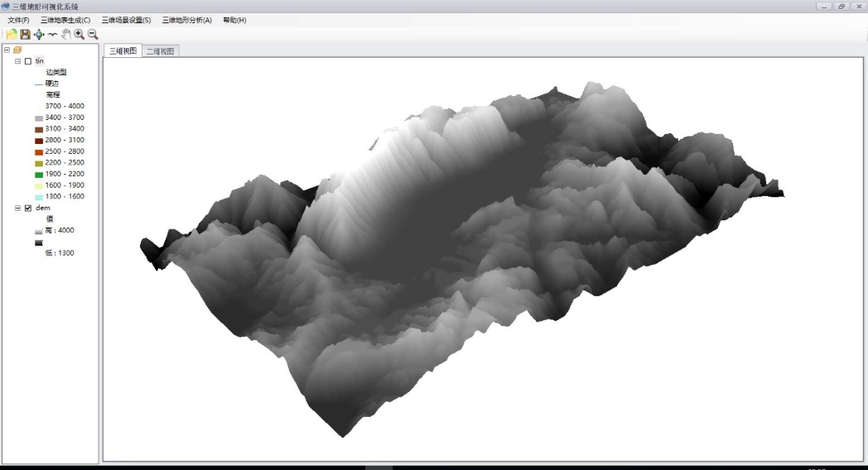Click the 2200 - 2500 olive swatch

(x=39, y=164)
